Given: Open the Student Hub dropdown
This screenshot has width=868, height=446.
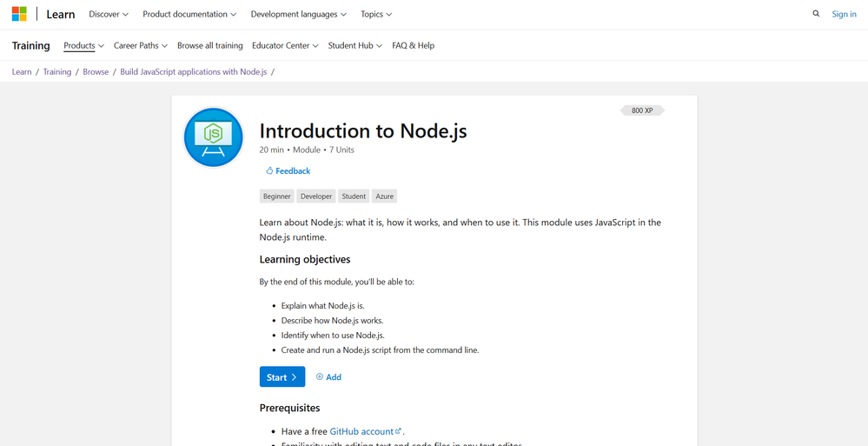Looking at the screenshot, I should (x=354, y=45).
